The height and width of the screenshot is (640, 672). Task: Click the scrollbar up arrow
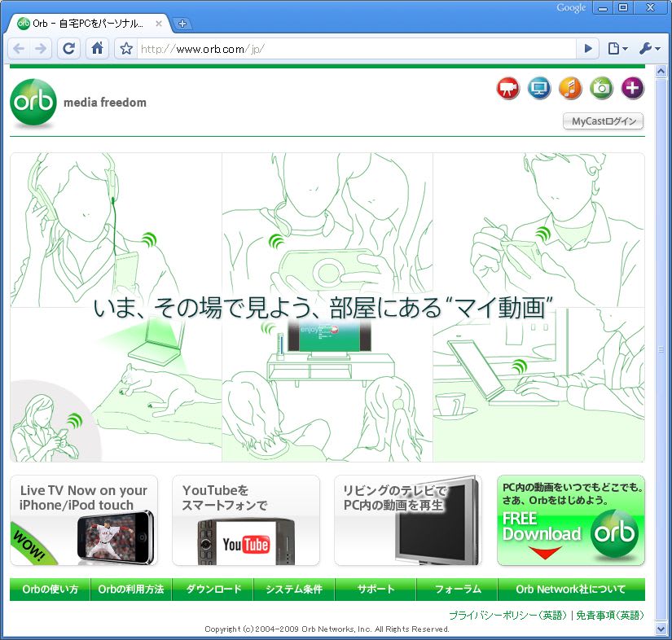(661, 71)
